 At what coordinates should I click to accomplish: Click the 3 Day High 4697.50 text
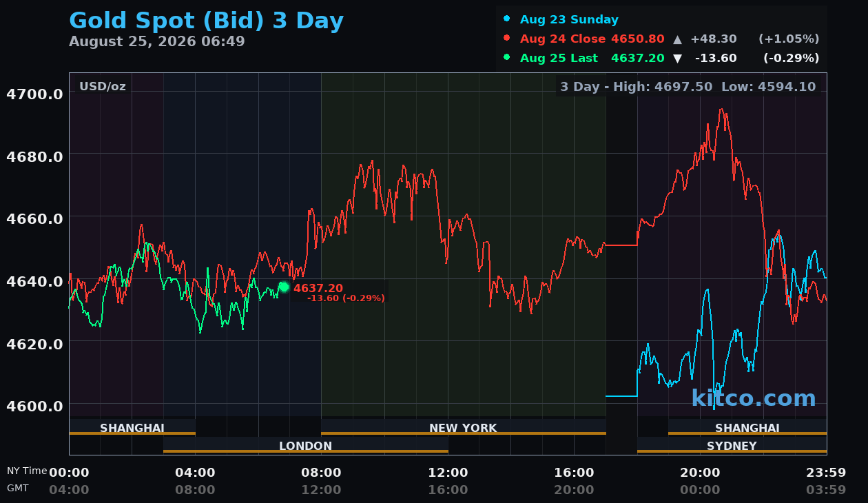637,87
